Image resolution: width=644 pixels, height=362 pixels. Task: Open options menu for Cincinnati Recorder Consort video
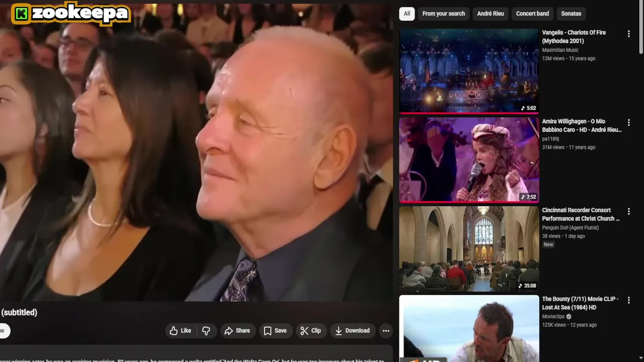[628, 212]
